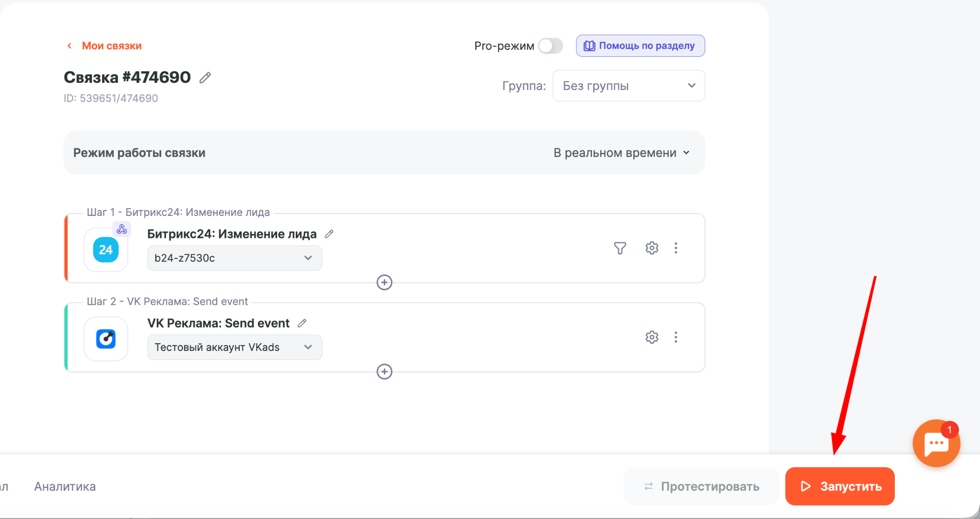Open gear settings for VK Реклама step
The image size is (980, 519).
(652, 337)
